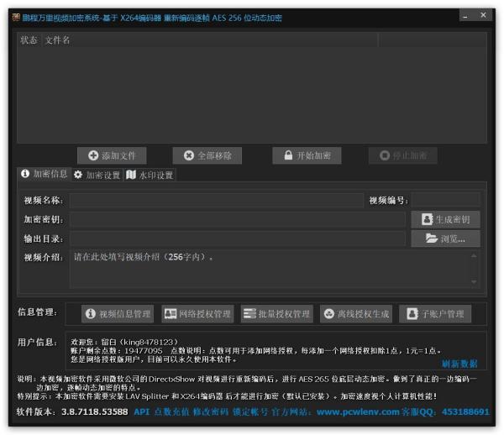Focus the 加密密钥 input field
This screenshot has height=435, width=504.
point(238,219)
